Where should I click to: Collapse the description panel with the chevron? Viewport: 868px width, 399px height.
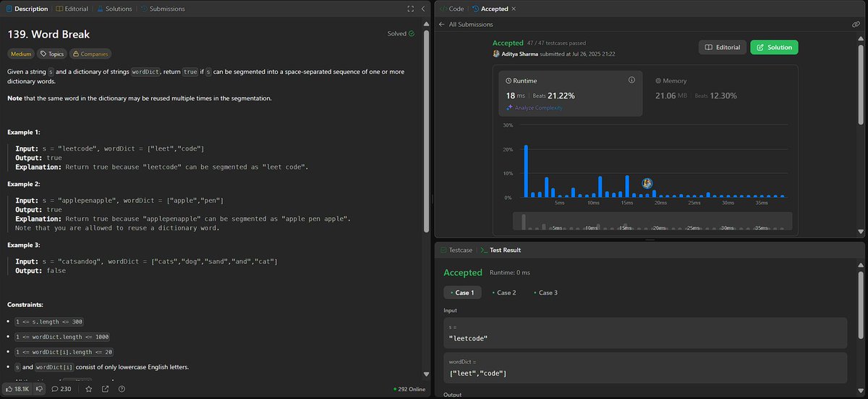tap(423, 9)
